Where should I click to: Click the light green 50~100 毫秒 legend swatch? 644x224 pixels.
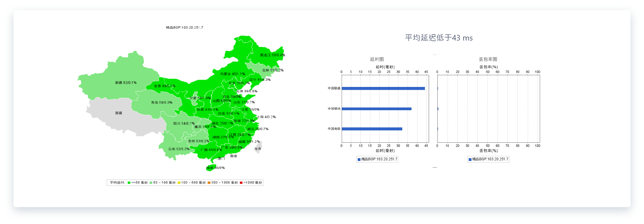point(151,183)
